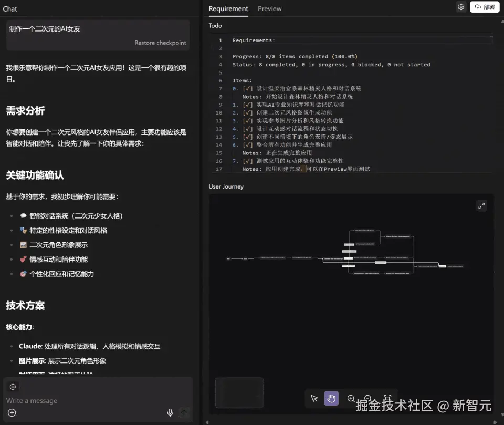Click the zoom-out magnifier icon

point(367,398)
